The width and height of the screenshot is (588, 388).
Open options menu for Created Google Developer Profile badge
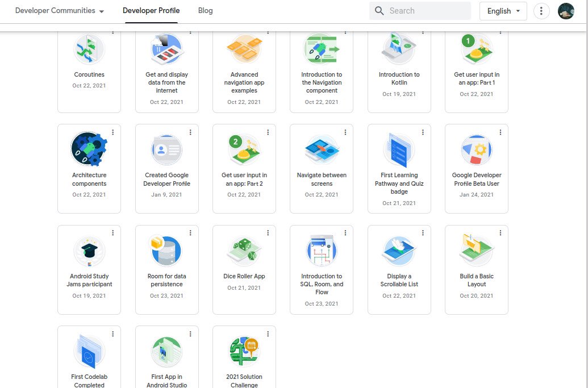point(190,132)
